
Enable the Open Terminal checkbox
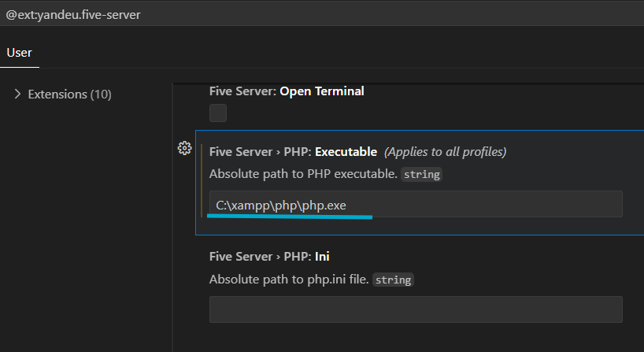tap(218, 113)
